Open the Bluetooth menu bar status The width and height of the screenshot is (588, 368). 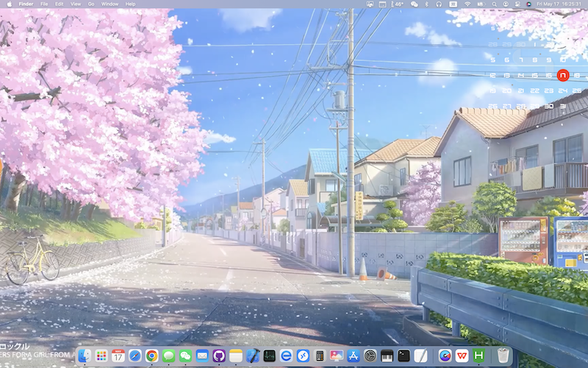pos(426,4)
